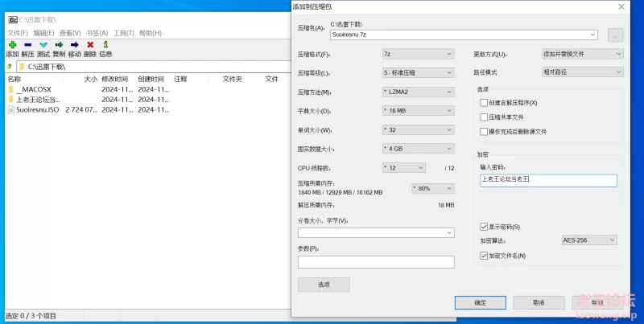Expand the archive name Suoiresnu.7z combo box

pyautogui.click(x=592, y=35)
